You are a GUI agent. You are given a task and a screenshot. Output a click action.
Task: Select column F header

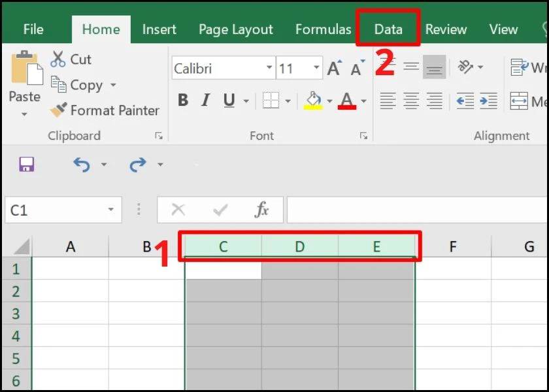(453, 247)
